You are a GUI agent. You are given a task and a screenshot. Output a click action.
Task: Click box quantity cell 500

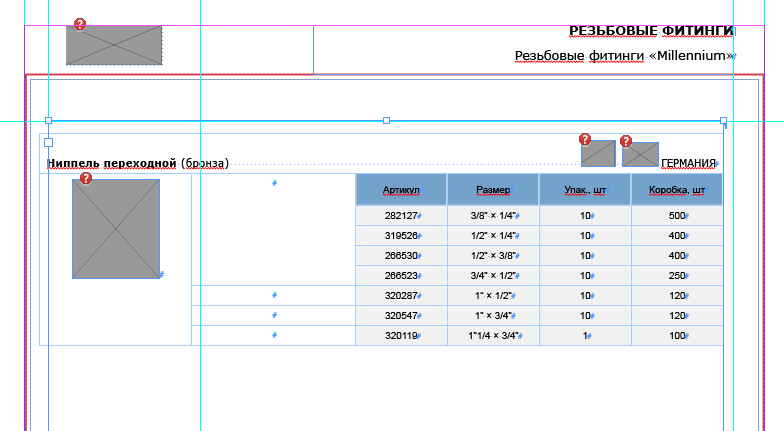pos(677,216)
